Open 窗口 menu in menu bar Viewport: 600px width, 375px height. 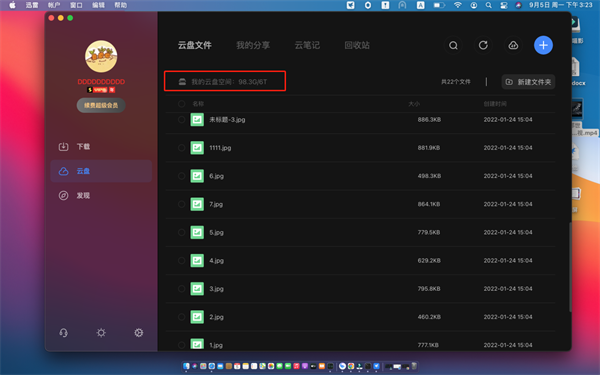76,5
